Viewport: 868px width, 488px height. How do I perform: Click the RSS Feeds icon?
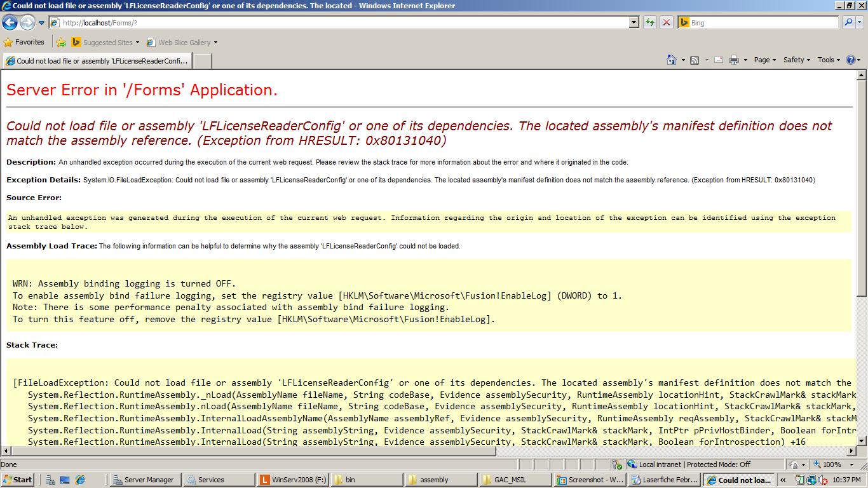[695, 60]
